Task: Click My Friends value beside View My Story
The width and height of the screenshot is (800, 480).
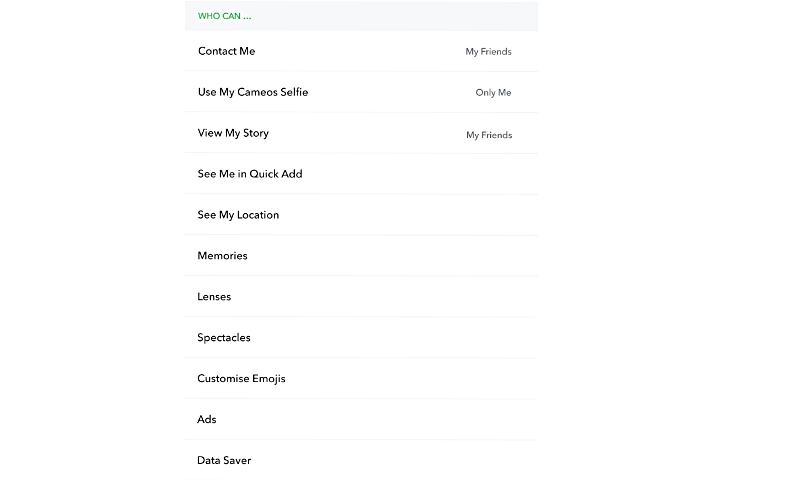Action: 488,135
